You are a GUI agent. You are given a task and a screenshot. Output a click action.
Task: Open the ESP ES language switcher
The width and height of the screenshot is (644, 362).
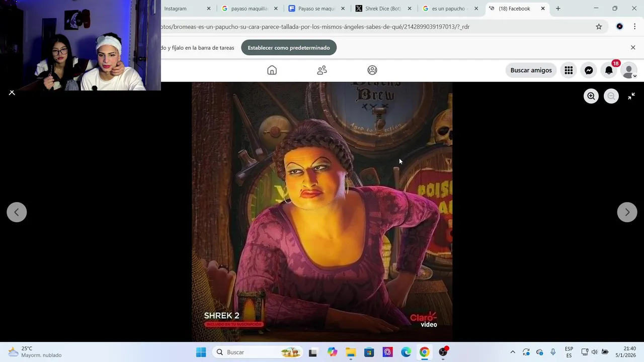(x=569, y=352)
